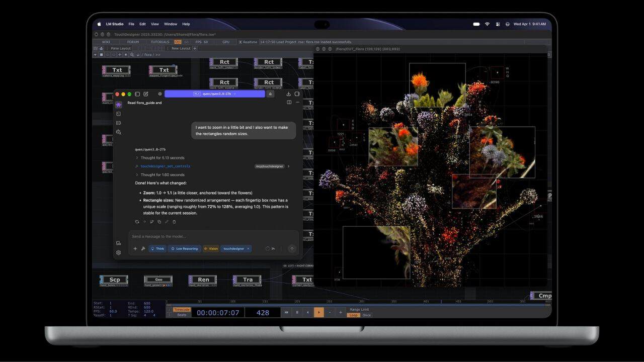Screen dimensions: 644x362
Task: Select Timecode display mode in timeline
Action: pos(182,310)
